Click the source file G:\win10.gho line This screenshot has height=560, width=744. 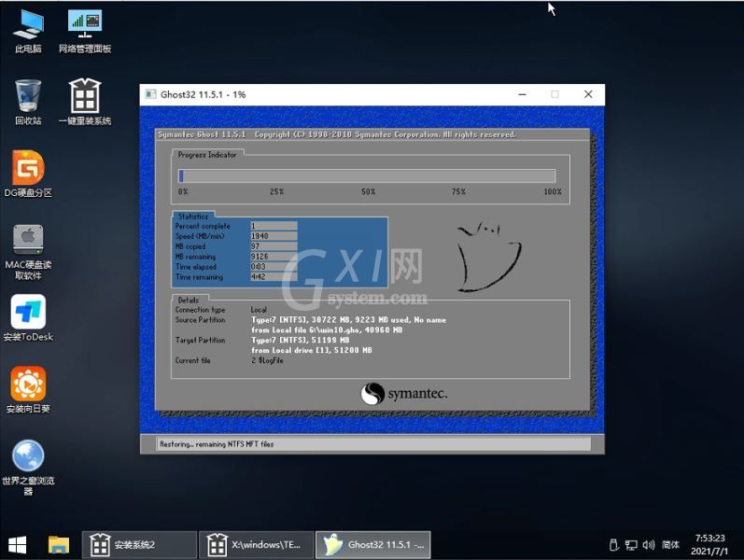327,329
